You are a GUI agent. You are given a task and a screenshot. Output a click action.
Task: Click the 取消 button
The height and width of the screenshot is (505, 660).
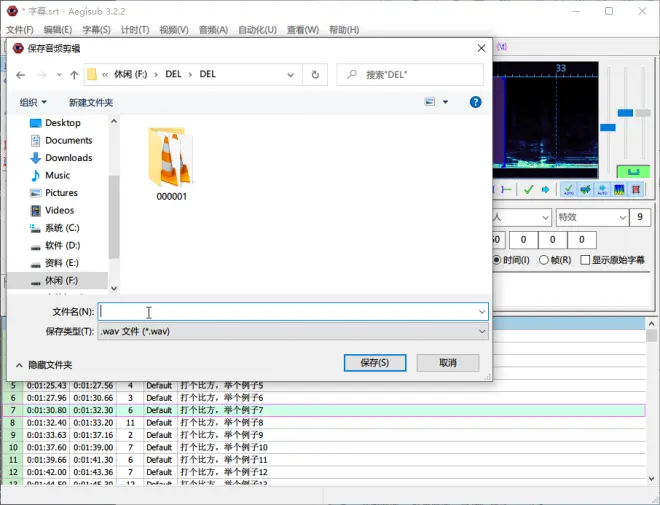pyautogui.click(x=448, y=363)
